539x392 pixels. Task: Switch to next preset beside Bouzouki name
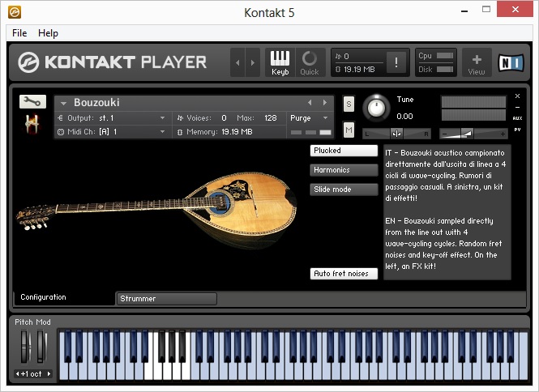[x=325, y=102]
